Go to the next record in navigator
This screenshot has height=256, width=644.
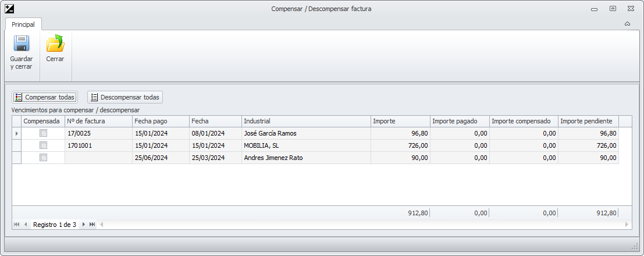(84, 225)
